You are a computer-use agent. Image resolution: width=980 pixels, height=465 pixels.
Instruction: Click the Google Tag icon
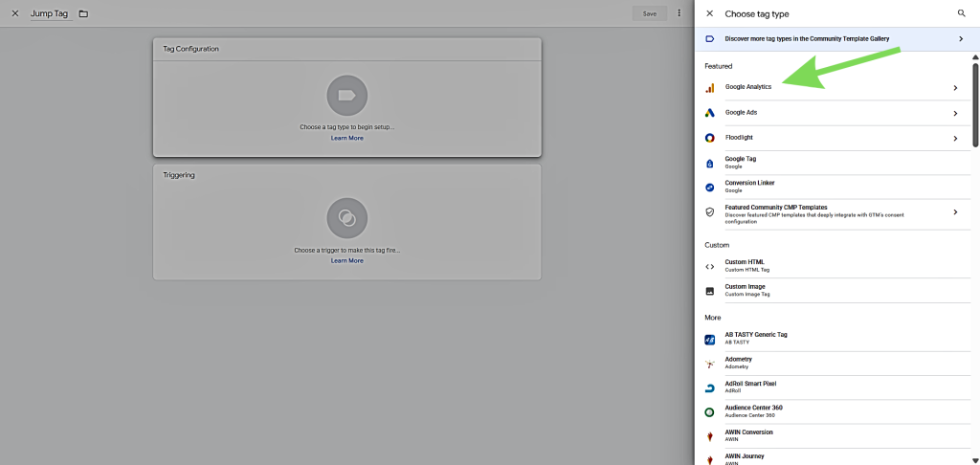pyautogui.click(x=709, y=163)
